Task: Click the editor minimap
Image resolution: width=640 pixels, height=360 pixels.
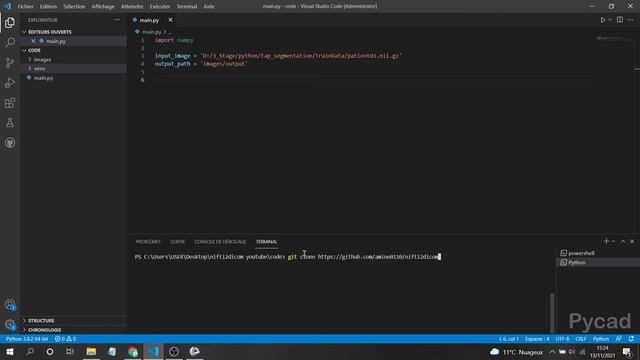Action: click(610, 38)
